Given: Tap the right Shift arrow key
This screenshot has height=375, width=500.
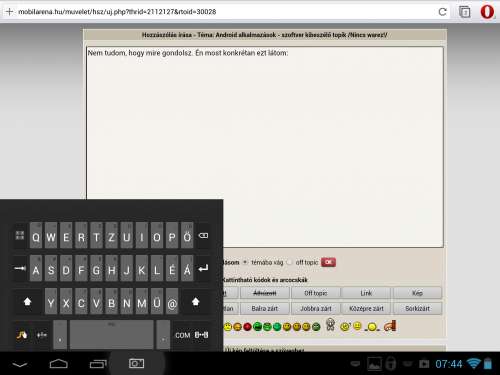Looking at the screenshot, I should (x=196, y=302).
